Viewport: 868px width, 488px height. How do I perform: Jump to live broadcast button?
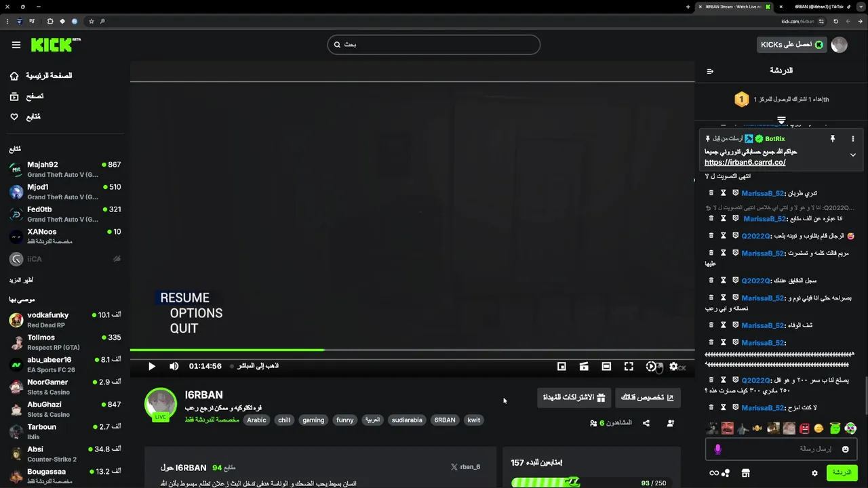tap(255, 366)
